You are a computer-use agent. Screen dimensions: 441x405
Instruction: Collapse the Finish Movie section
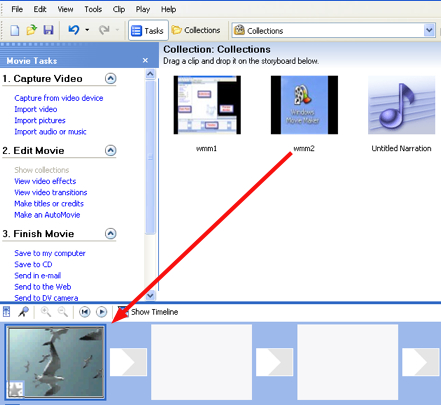(111, 234)
